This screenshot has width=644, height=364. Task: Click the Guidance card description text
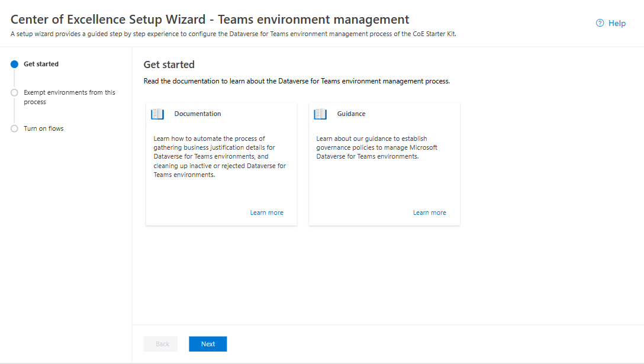point(376,147)
